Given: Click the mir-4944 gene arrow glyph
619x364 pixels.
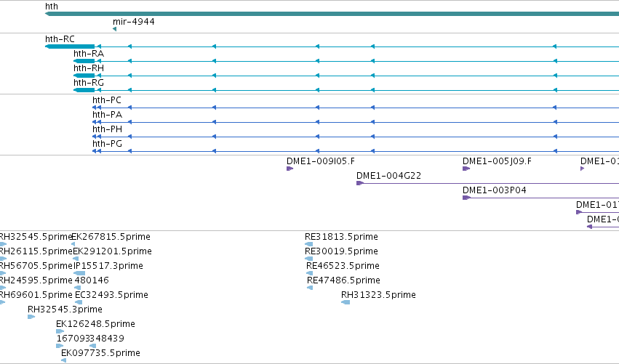Looking at the screenshot, I should (114, 29).
